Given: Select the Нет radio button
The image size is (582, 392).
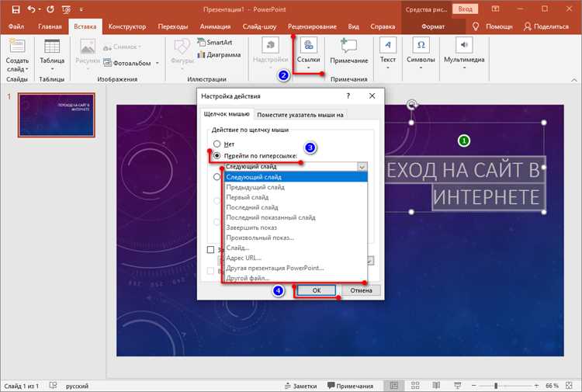Looking at the screenshot, I should click(217, 144).
